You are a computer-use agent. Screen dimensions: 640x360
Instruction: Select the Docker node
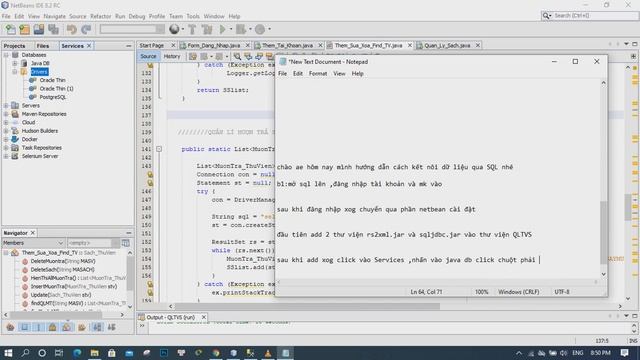coord(29,139)
